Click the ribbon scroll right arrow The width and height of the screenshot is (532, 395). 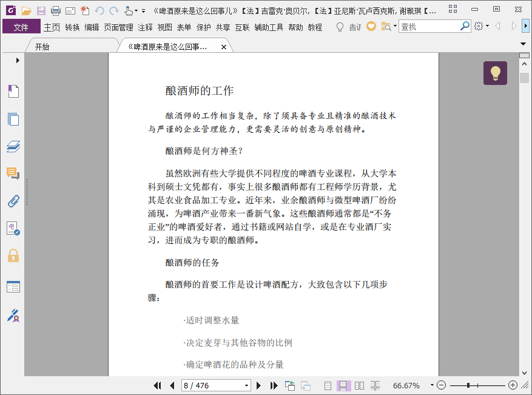tap(526, 26)
